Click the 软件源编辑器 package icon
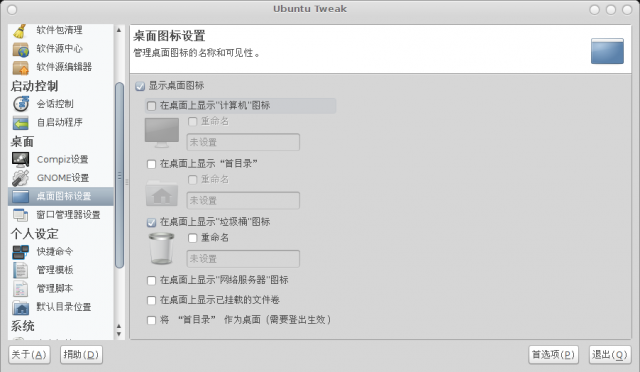The height and width of the screenshot is (372, 640). click(x=20, y=68)
